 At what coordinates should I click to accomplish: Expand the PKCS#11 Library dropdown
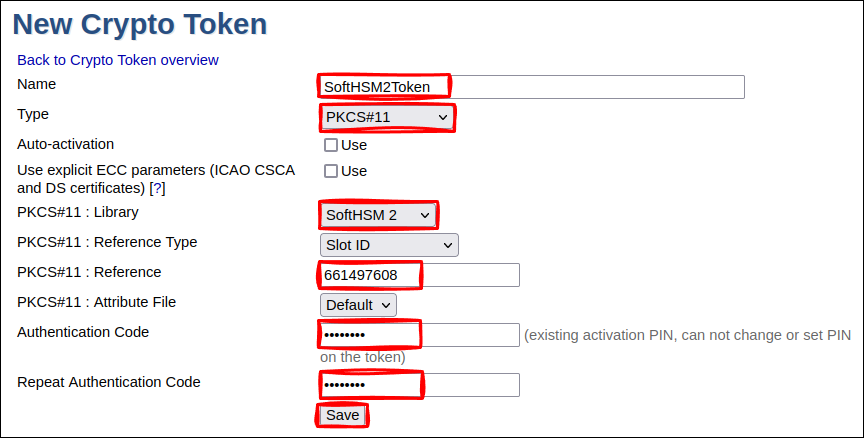pos(379,215)
